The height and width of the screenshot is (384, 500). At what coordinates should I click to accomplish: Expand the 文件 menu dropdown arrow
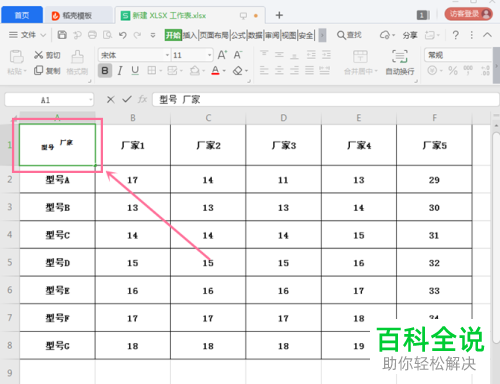(43, 35)
